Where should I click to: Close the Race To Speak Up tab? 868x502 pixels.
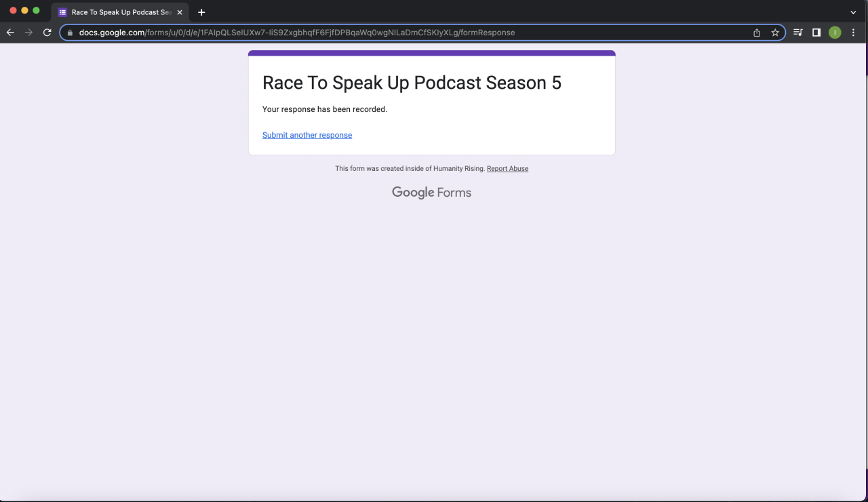point(180,12)
